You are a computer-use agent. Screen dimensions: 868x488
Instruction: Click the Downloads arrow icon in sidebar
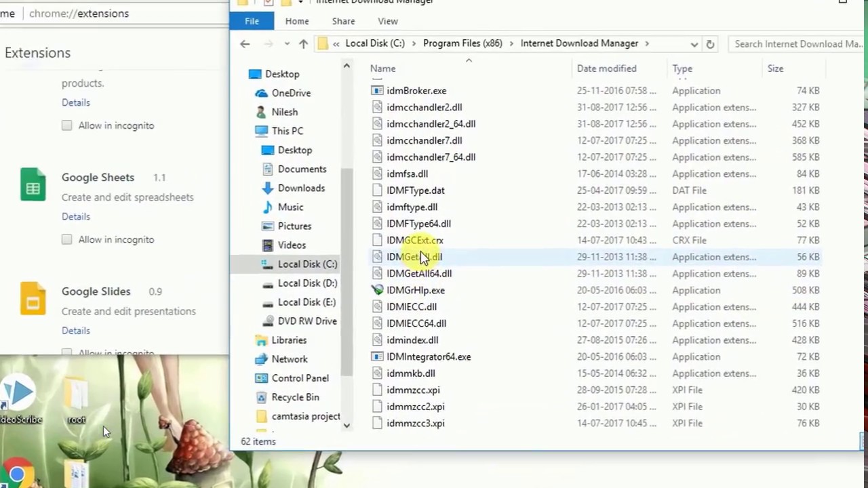(x=267, y=188)
